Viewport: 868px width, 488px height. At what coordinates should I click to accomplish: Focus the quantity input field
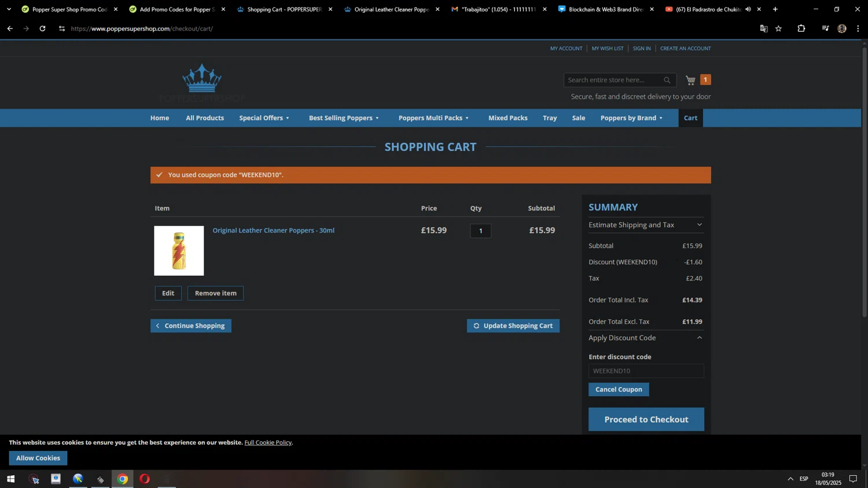pyautogui.click(x=481, y=231)
